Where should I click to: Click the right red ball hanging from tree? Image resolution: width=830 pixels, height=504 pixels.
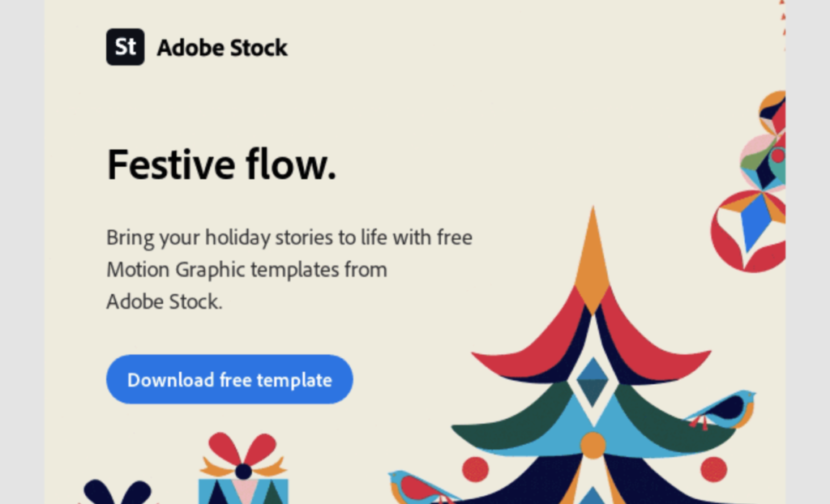pyautogui.click(x=713, y=470)
